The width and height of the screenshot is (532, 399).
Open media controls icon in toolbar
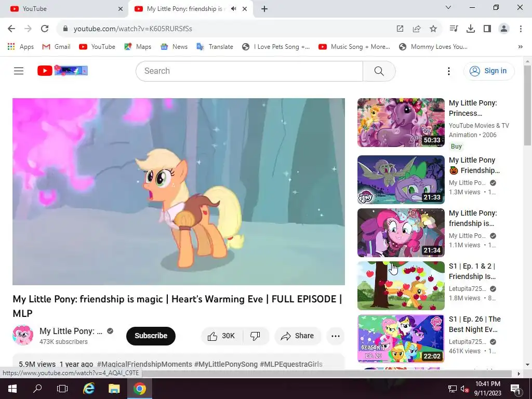point(454,29)
